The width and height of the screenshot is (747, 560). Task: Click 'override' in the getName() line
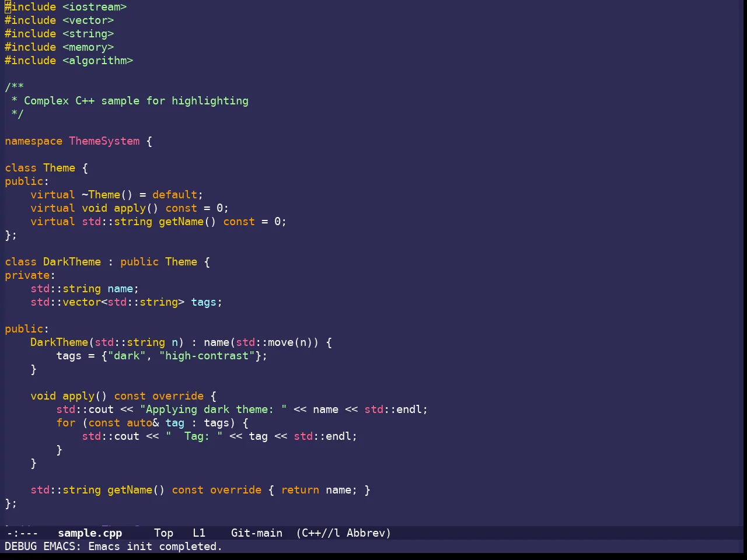[x=236, y=490]
